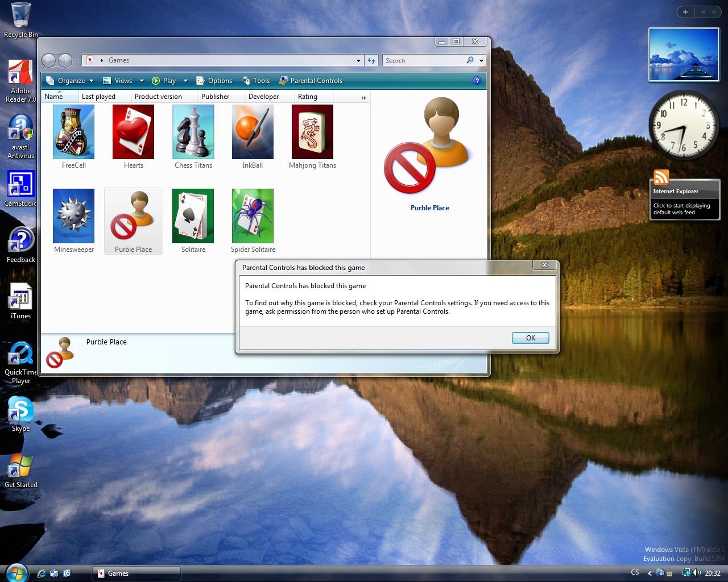Open the Games window help icon
The height and width of the screenshot is (582, 728).
[477, 81]
